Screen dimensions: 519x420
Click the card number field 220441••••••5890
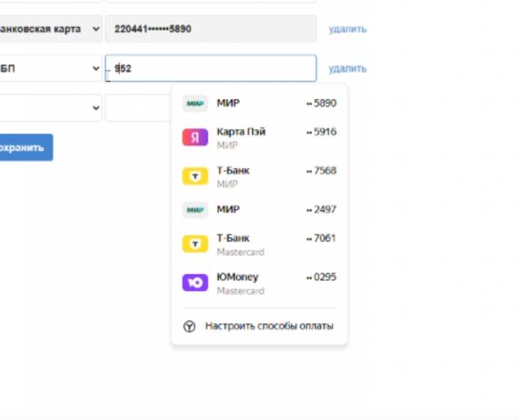[211, 29]
